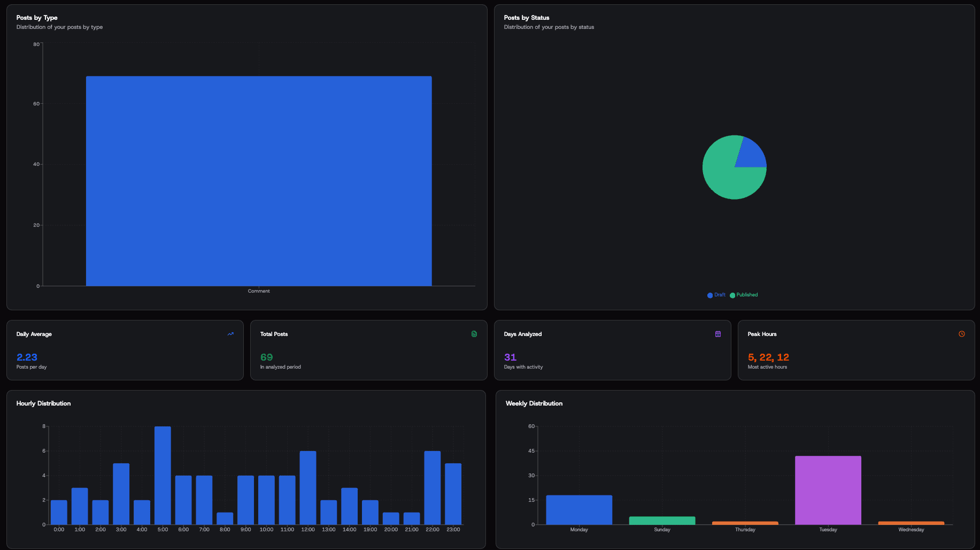980x550 pixels.
Task: Click the Wednesday axis label
Action: tap(911, 530)
